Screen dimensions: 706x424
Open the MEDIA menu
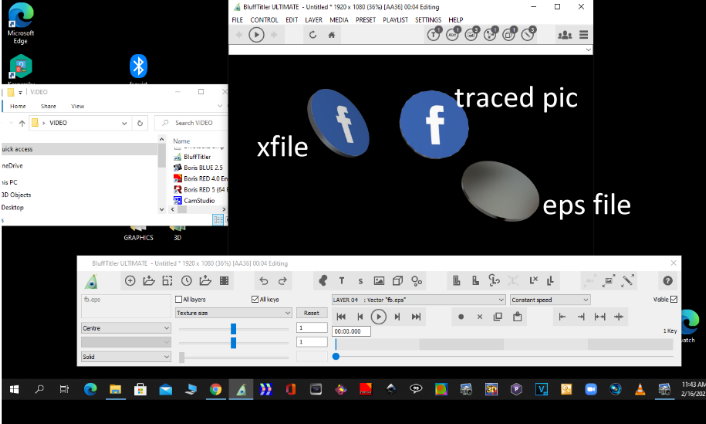click(339, 20)
